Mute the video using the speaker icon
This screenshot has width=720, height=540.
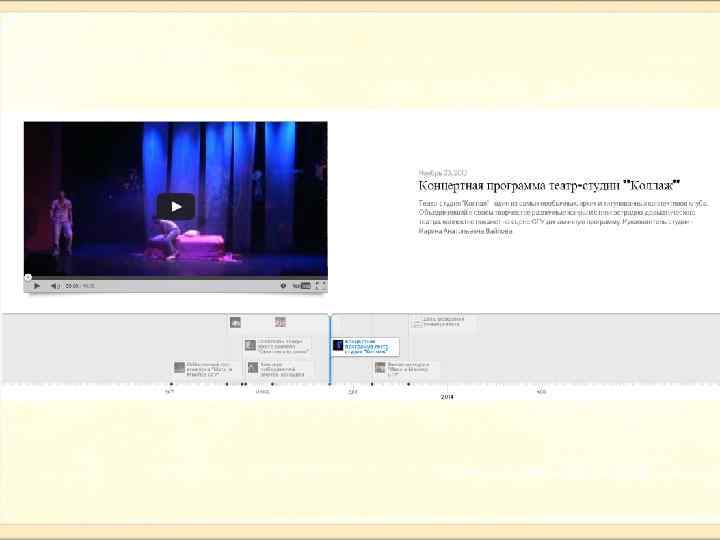(x=55, y=286)
